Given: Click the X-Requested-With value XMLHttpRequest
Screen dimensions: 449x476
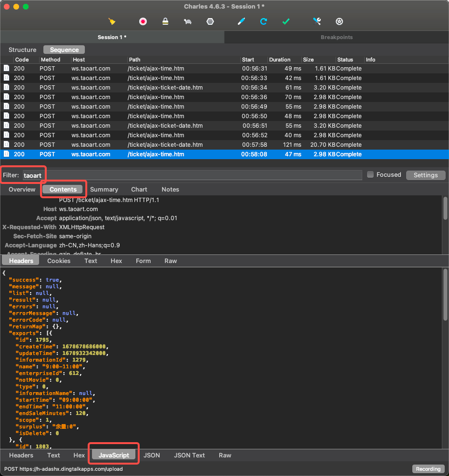Looking at the screenshot, I should coord(82,227).
